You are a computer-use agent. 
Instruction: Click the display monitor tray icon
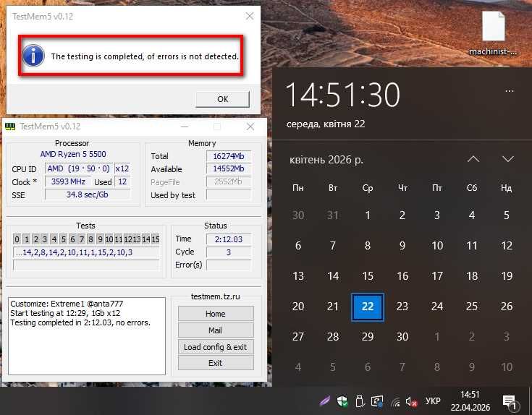(377, 401)
